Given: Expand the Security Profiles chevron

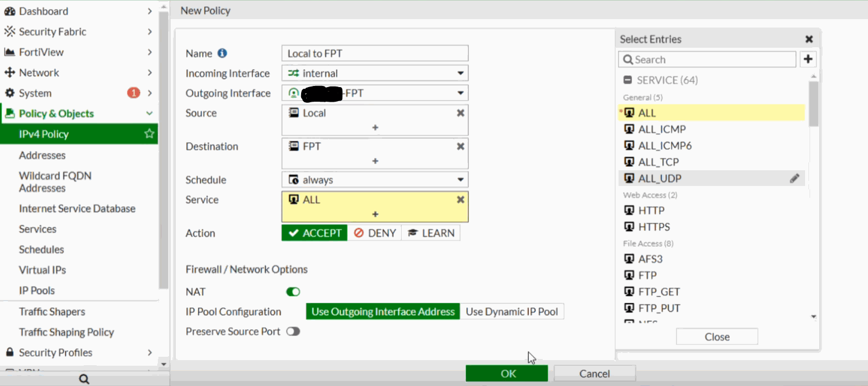Looking at the screenshot, I should [x=149, y=352].
